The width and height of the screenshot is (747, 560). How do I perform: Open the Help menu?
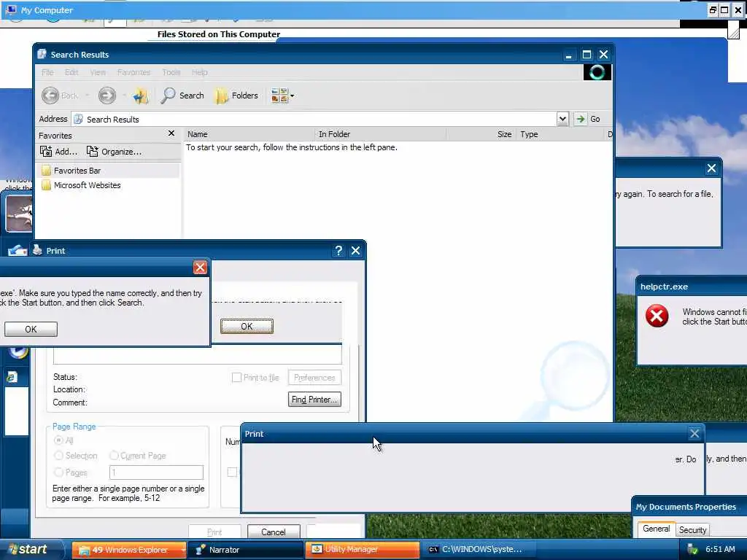click(x=200, y=72)
